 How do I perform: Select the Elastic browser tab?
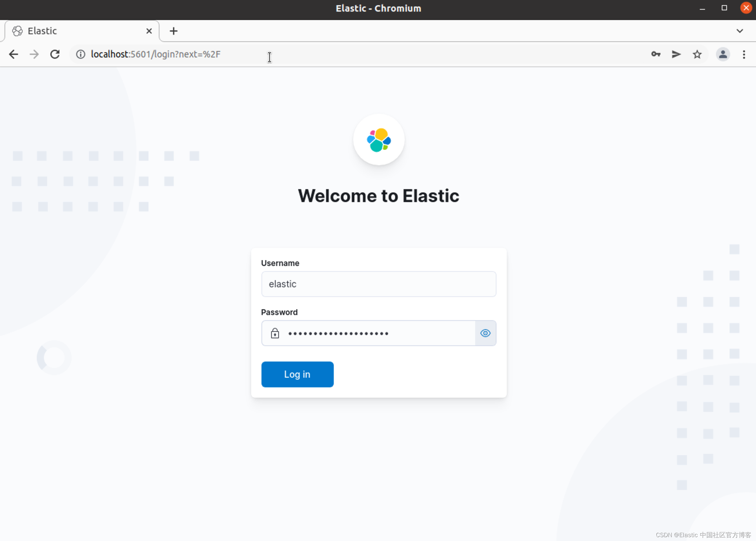point(77,31)
